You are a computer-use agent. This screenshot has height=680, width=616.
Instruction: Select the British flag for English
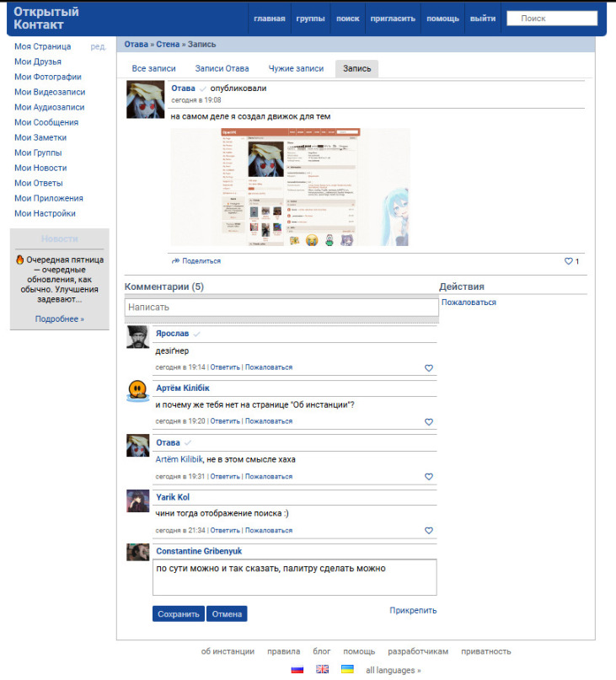click(322, 669)
